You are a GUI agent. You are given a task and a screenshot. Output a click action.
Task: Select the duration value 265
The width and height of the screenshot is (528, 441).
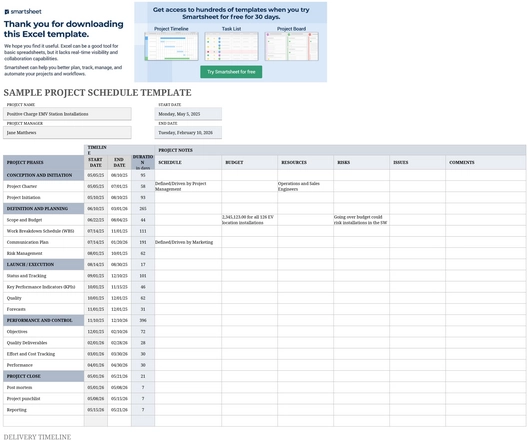point(143,208)
